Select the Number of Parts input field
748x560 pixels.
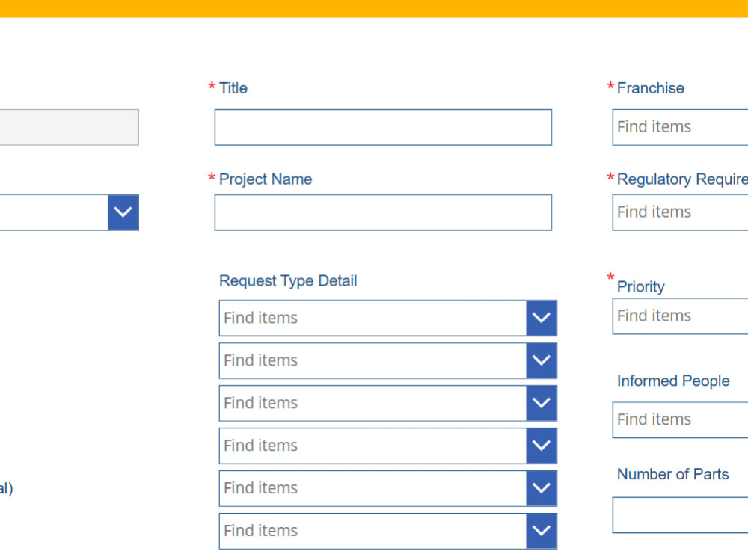point(681,515)
